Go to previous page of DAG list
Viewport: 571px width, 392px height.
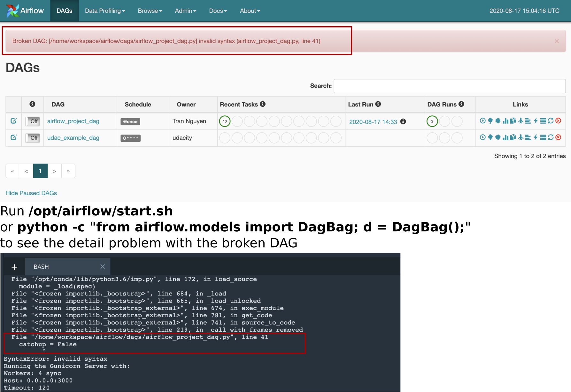pos(26,171)
